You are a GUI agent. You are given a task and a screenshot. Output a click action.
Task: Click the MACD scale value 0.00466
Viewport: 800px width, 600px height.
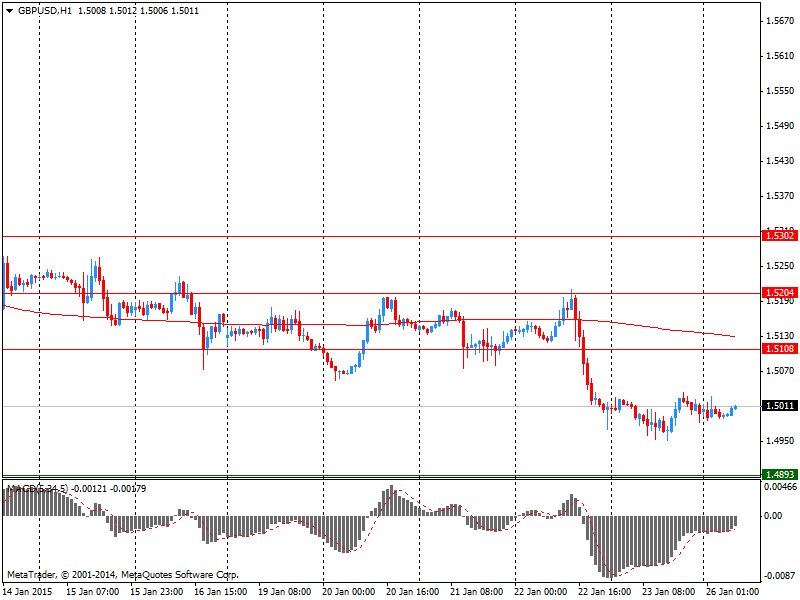tap(780, 487)
